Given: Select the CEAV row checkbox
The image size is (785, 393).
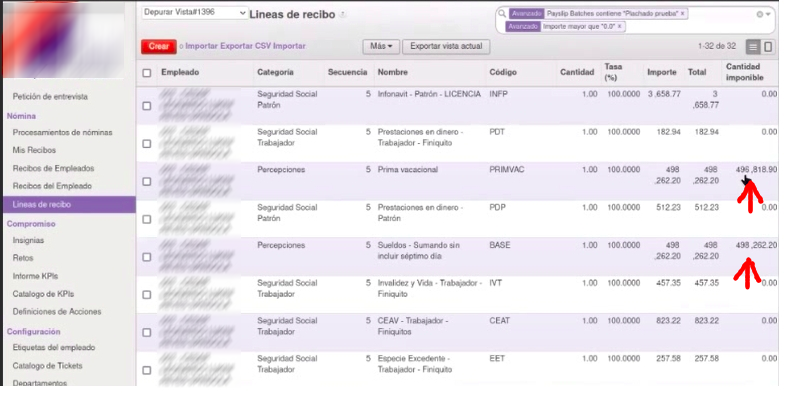Looking at the screenshot, I should (147, 332).
